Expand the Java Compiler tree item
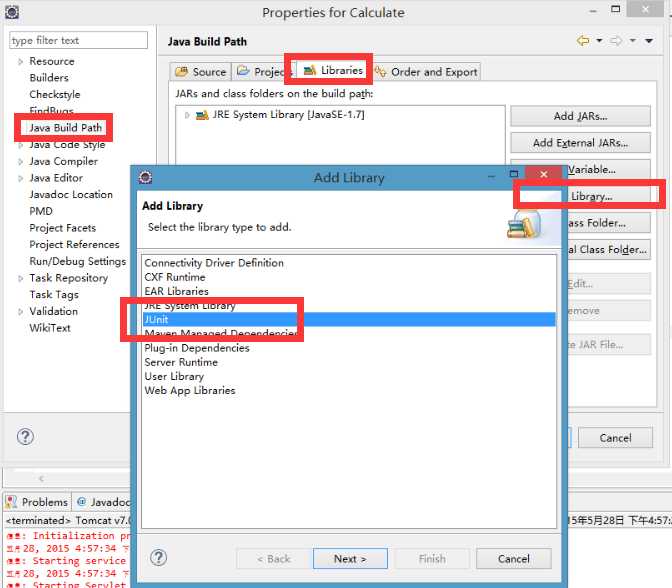The height and width of the screenshot is (588, 672). (x=20, y=162)
